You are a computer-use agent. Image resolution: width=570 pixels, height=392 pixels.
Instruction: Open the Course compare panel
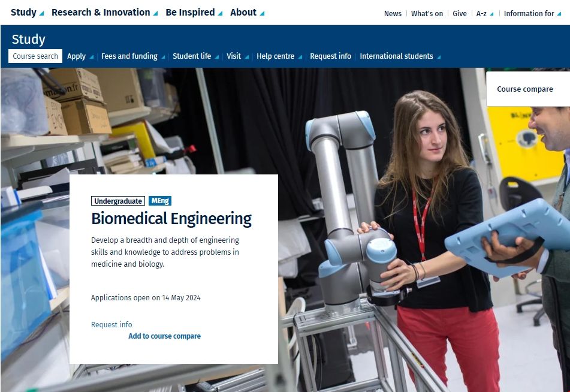(524, 89)
